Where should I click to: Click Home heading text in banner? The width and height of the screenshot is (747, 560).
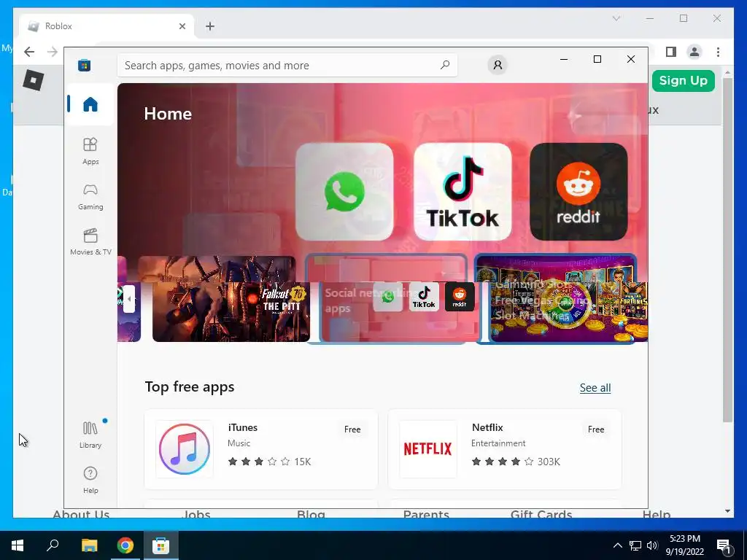point(168,113)
